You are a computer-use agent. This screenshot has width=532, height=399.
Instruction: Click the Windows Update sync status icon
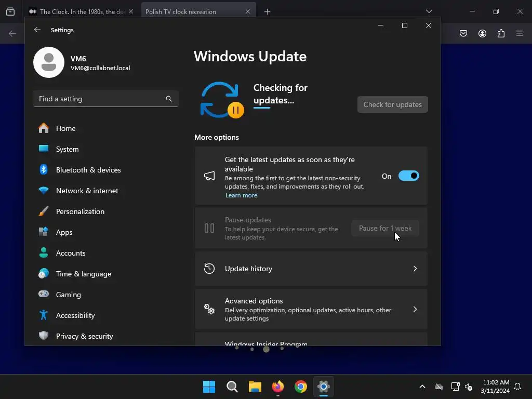[222, 100]
